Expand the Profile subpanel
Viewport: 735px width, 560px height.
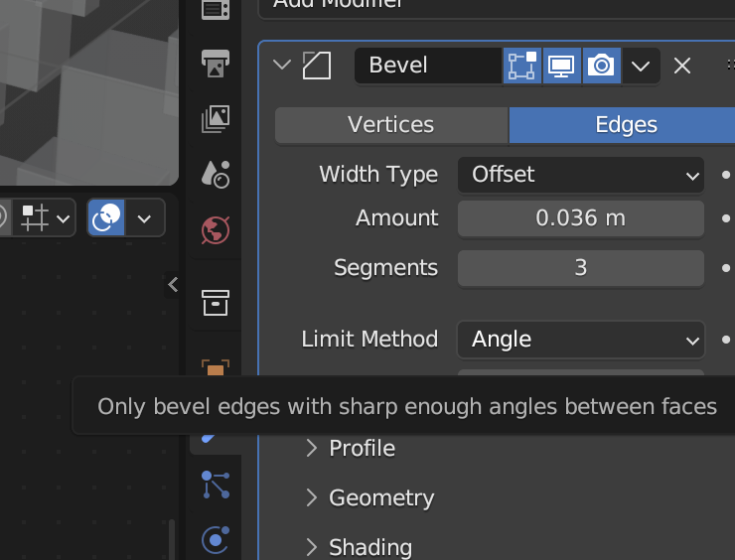[362, 448]
